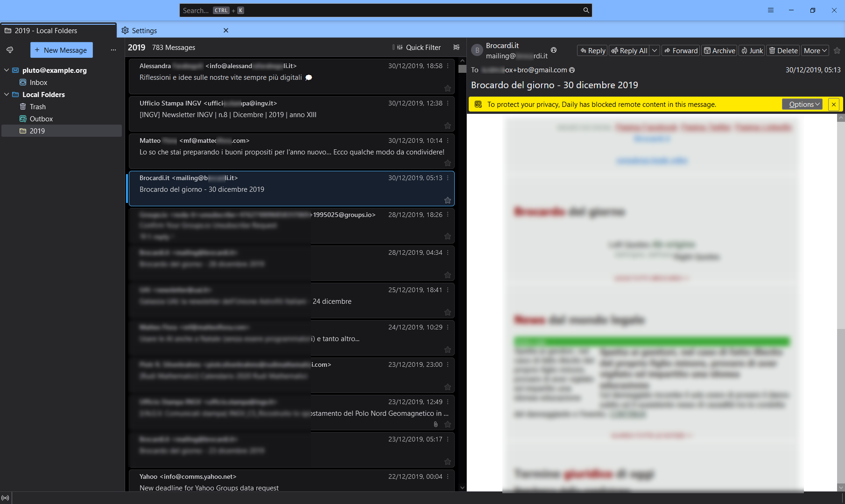Switch to the 2019 - Local Folders tab
Screen dimensions: 845x504
pyautogui.click(x=58, y=30)
